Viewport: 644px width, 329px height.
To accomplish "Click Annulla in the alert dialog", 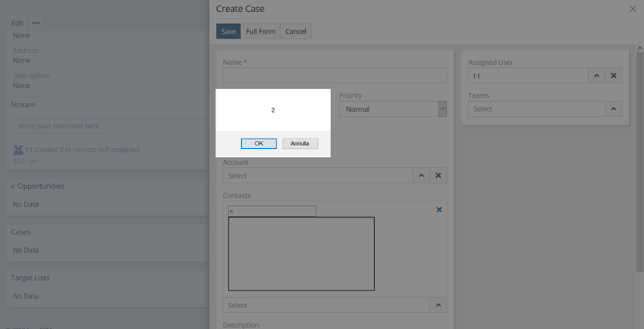I will (300, 143).
